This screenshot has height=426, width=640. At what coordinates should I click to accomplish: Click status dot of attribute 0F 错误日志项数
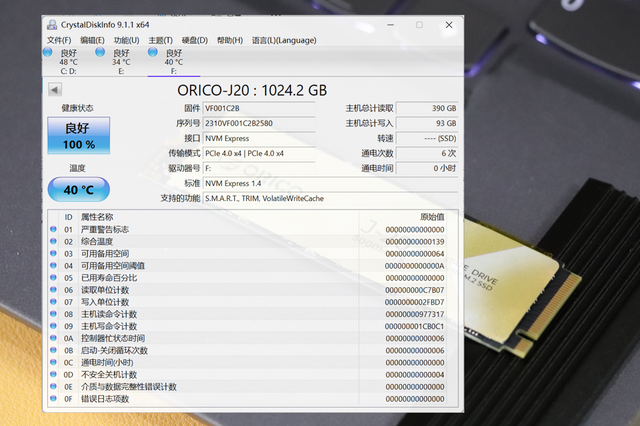click(x=53, y=398)
